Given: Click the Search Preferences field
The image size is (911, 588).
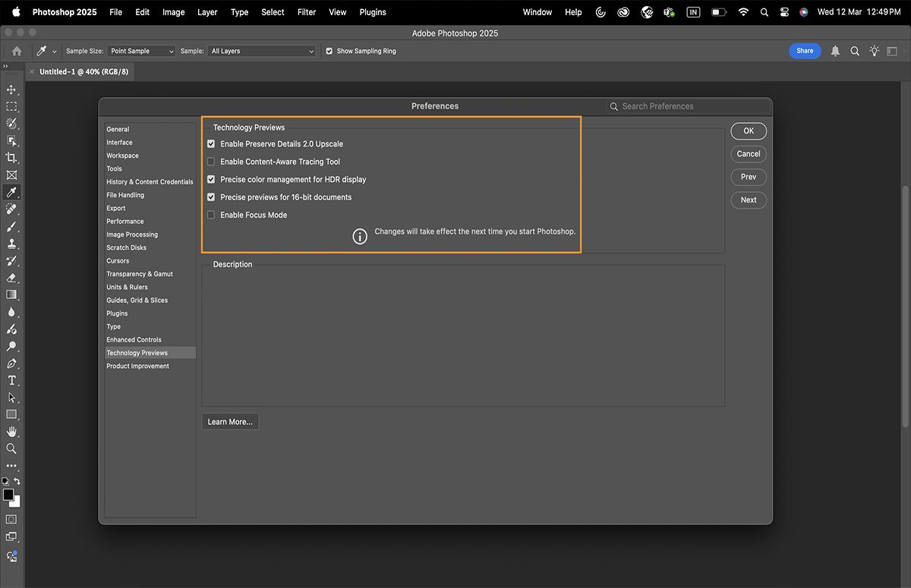Looking at the screenshot, I should pyautogui.click(x=689, y=106).
